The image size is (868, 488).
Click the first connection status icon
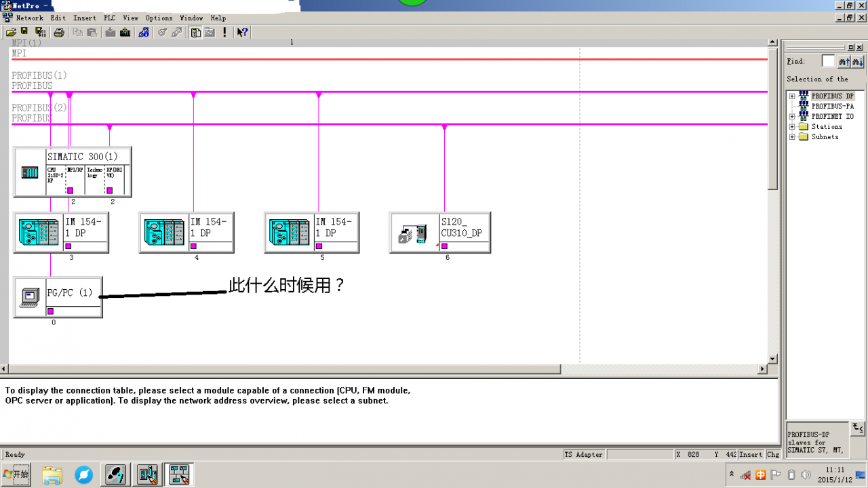(x=163, y=32)
